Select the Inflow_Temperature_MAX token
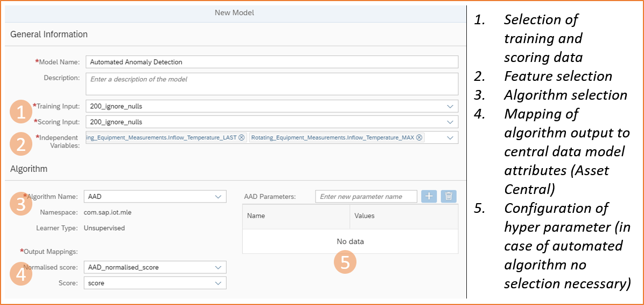The image size is (644, 305). click(332, 138)
